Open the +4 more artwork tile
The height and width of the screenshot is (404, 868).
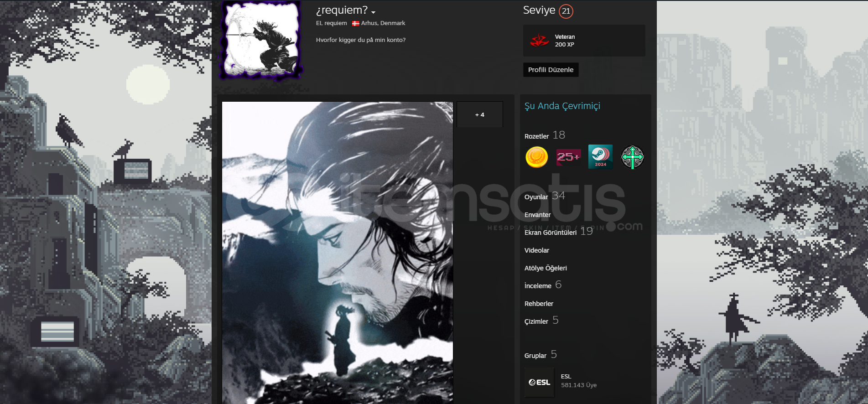click(x=480, y=114)
